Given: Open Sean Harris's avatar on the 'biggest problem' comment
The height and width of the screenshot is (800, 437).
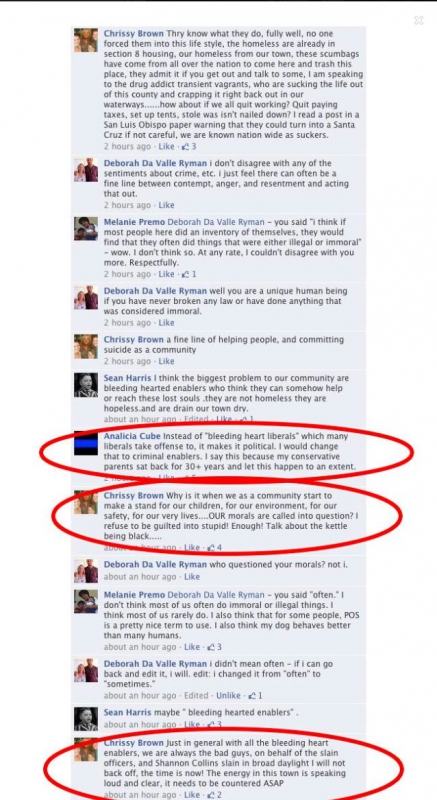Looking at the screenshot, I should (x=86, y=385).
